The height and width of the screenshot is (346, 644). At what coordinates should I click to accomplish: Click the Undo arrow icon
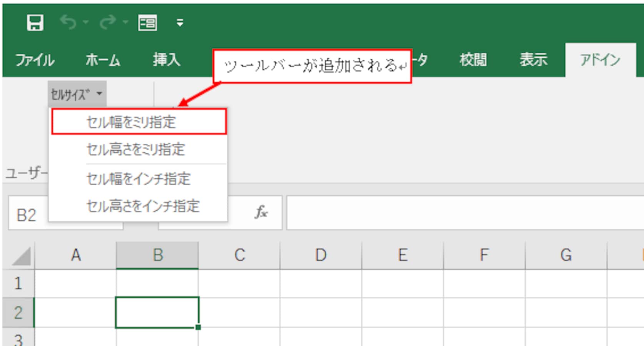[69, 22]
